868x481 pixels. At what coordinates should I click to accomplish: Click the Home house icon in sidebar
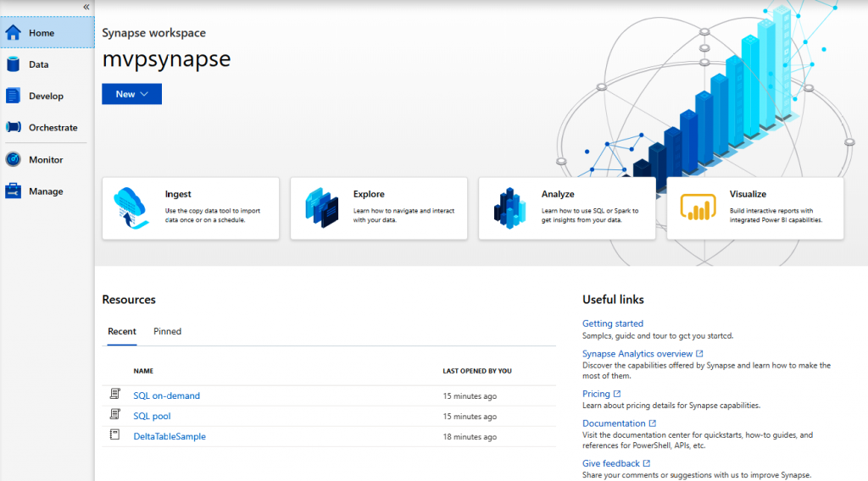click(x=14, y=33)
